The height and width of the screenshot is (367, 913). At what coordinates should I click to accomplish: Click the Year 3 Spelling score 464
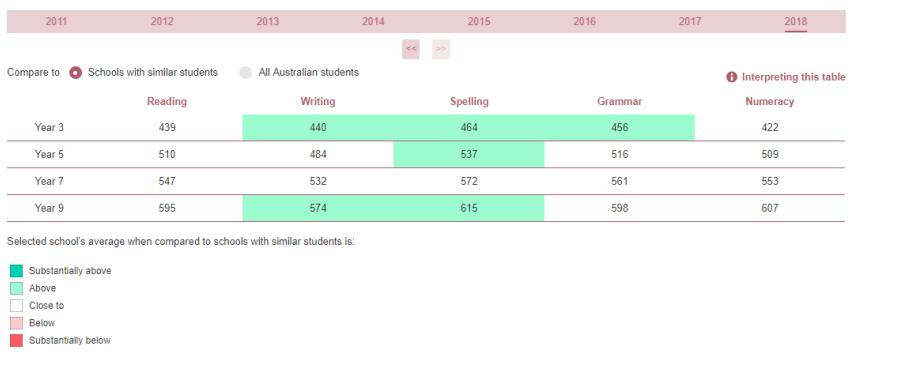click(469, 128)
